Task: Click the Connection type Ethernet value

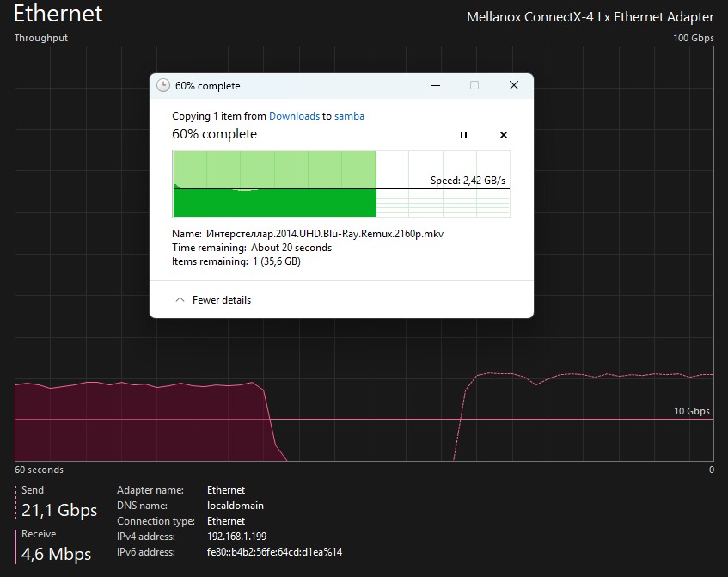Action: click(226, 521)
